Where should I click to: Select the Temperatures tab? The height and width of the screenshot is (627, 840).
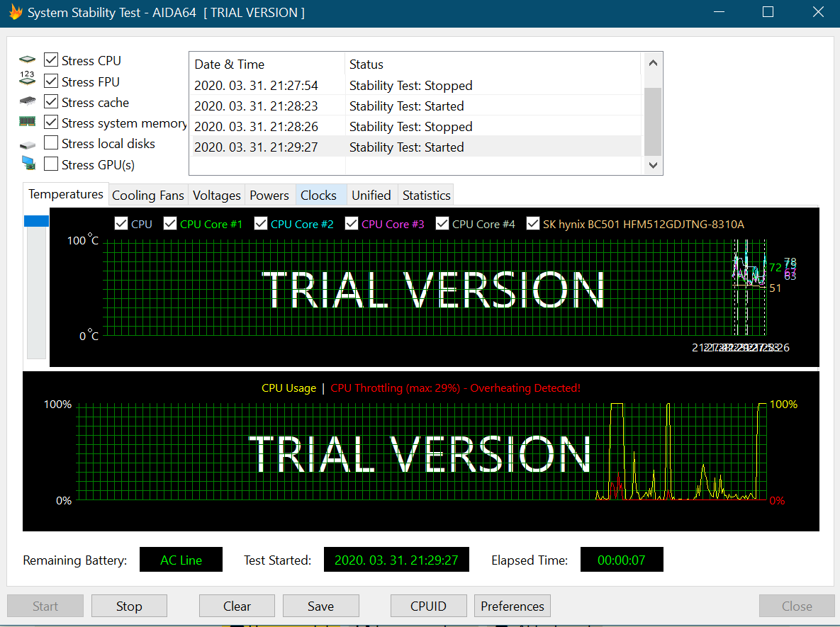[x=66, y=194]
